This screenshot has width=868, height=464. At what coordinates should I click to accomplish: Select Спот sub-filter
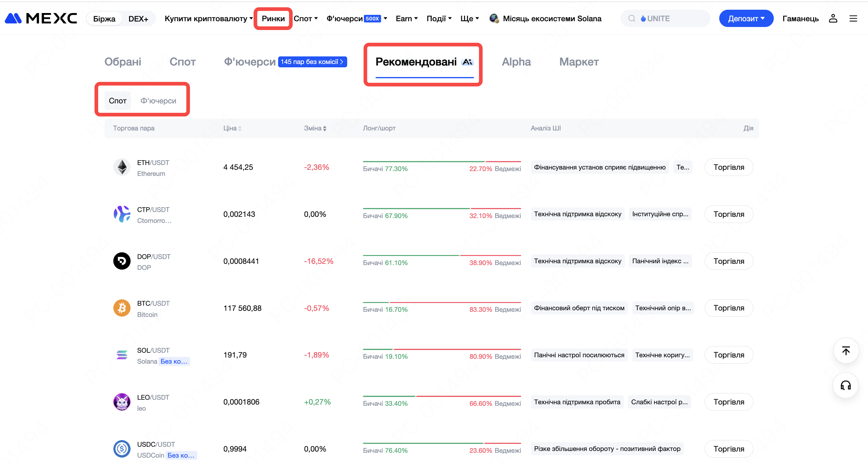118,101
